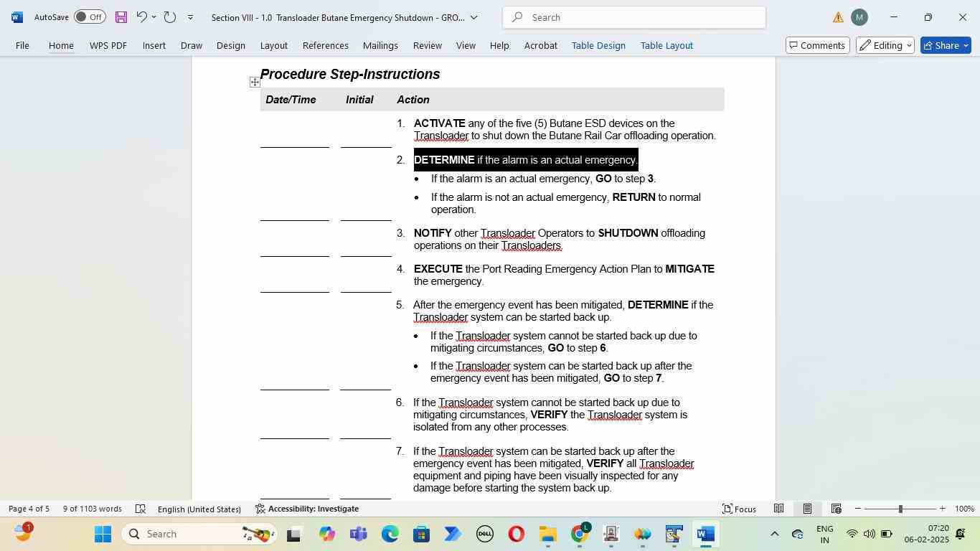Toggle Focus mode in status bar

[x=739, y=509]
